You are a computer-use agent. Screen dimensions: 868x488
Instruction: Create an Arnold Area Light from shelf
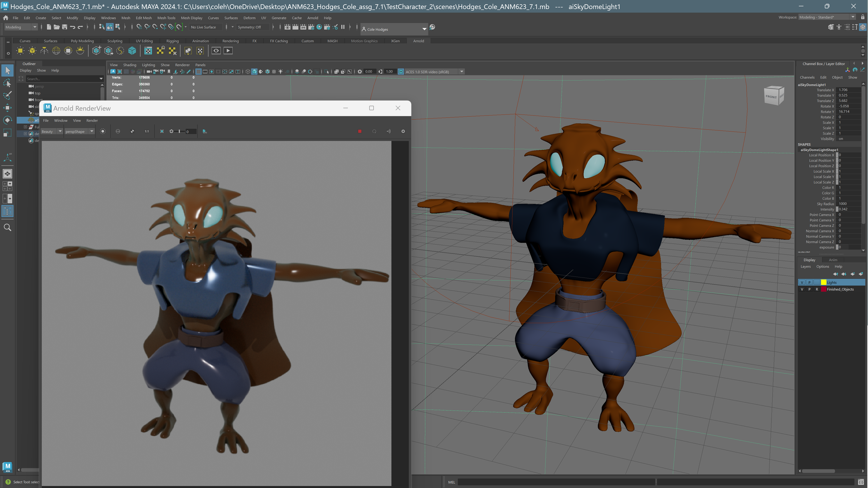coord(20,51)
